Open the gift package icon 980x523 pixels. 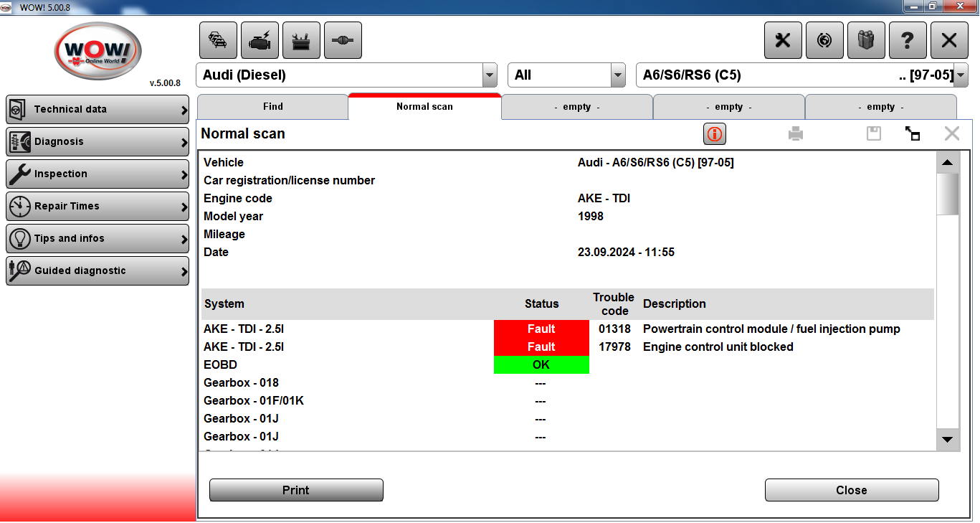866,40
